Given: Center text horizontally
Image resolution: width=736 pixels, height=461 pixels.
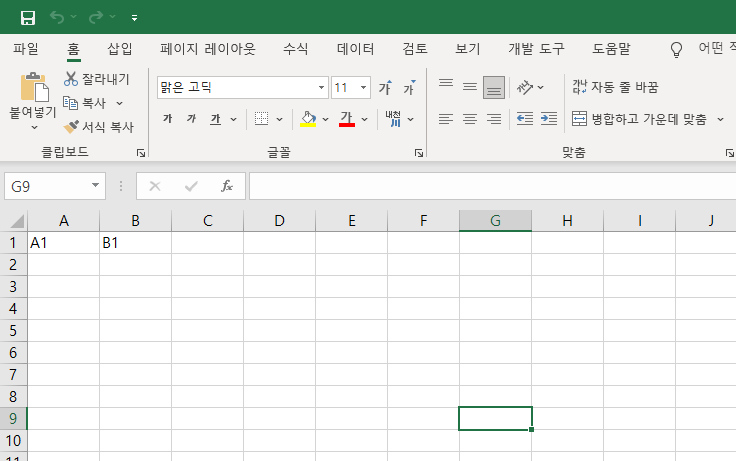Looking at the screenshot, I should 470,119.
